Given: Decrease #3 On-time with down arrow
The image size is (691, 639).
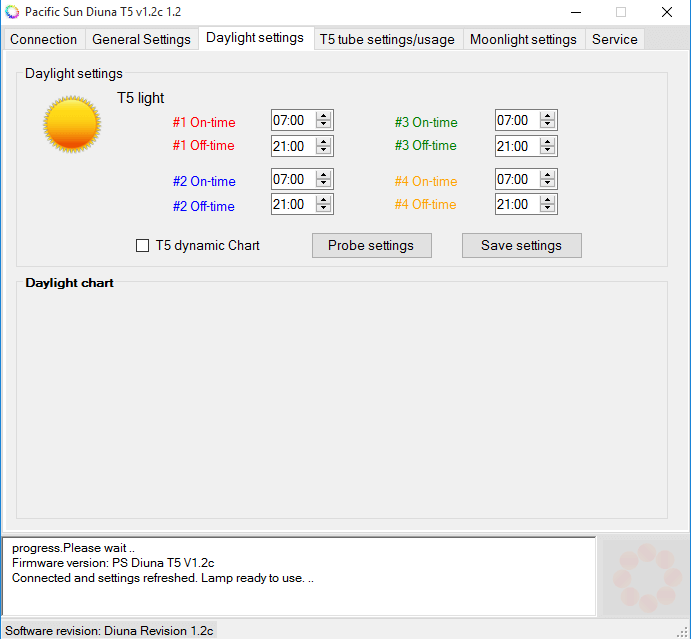Looking at the screenshot, I should point(547,124).
